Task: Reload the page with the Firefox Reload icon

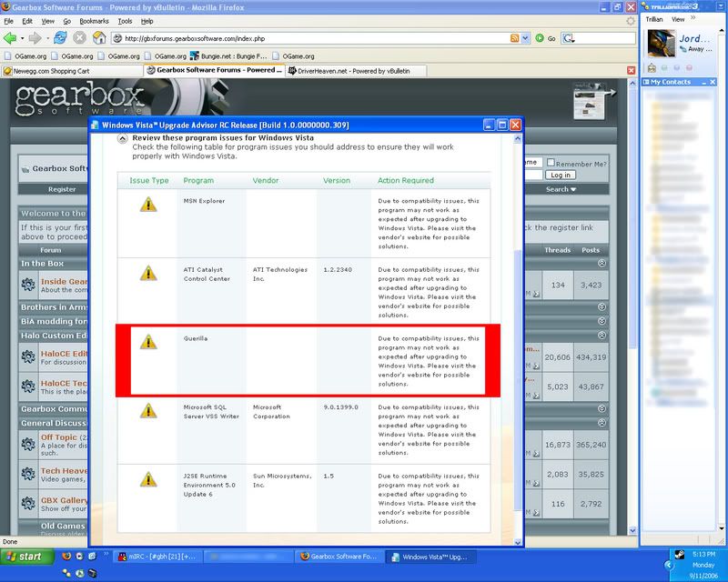Action: click(60, 38)
